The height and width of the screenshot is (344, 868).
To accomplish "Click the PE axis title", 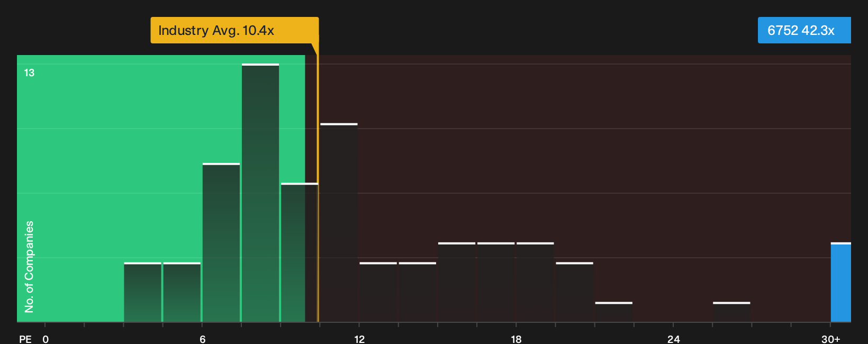I will (25, 339).
